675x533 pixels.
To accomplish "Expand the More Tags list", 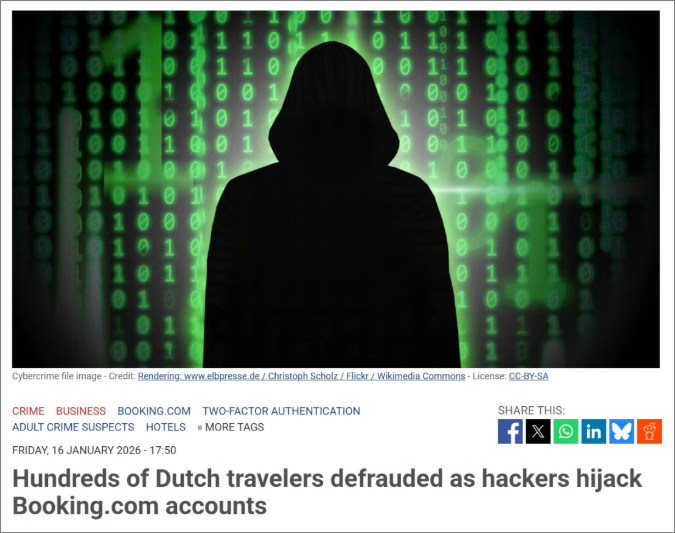I will pos(231,427).
